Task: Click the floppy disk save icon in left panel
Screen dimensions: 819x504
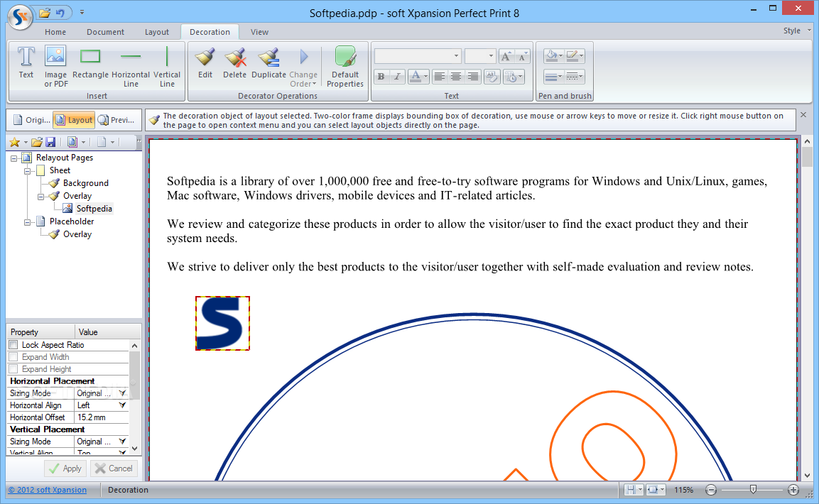Action: pos(50,142)
